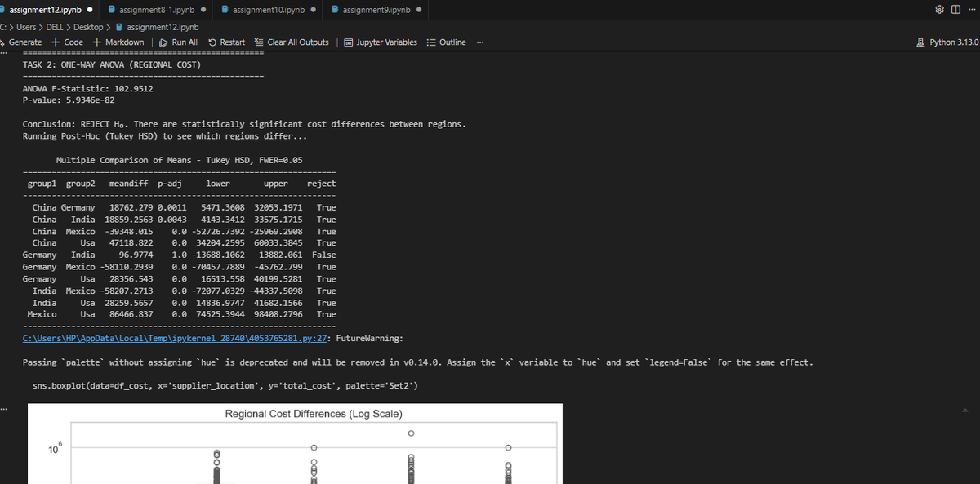Click the 'Conclusion: REJECT H₀' line
The image size is (980, 484).
pyautogui.click(x=244, y=124)
